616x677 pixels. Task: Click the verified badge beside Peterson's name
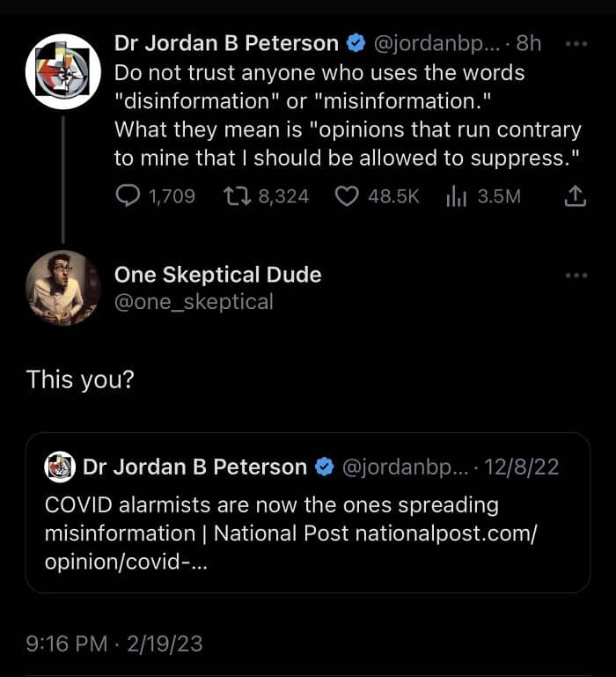[x=356, y=43]
